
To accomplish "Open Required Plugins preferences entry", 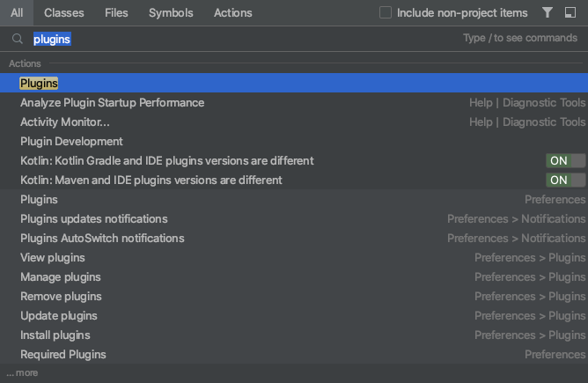I will click(x=62, y=355).
